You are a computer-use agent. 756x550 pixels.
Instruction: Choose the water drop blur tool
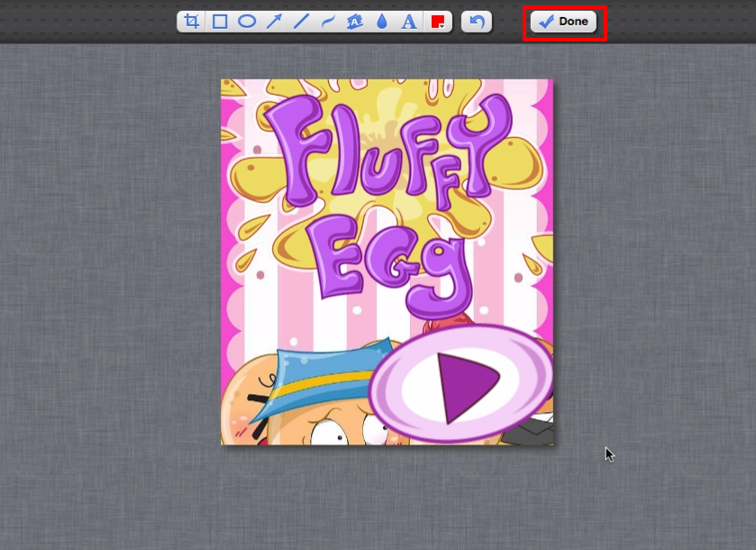tap(382, 22)
